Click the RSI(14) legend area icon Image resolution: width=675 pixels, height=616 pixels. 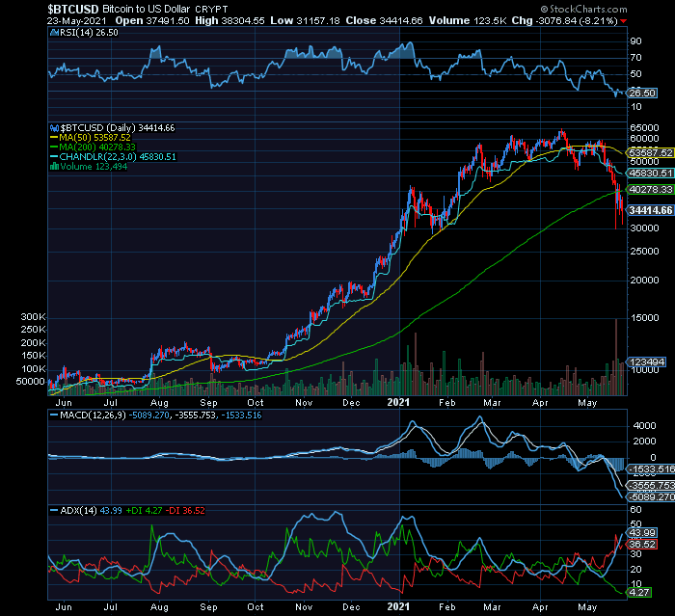pyautogui.click(x=54, y=33)
